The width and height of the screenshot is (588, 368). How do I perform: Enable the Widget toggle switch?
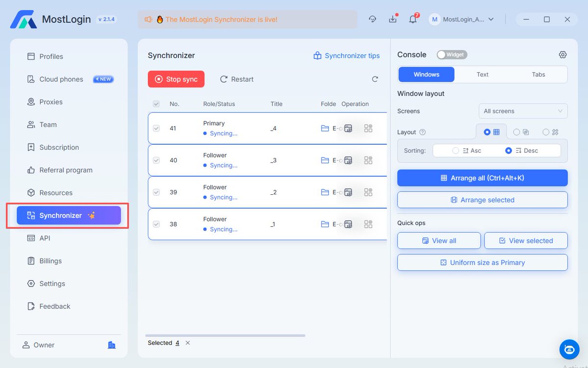(x=452, y=54)
